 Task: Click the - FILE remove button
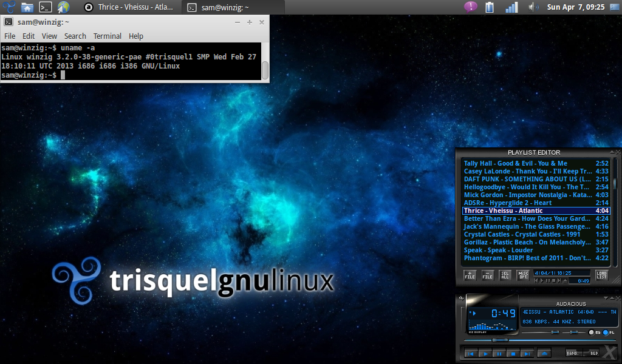[x=488, y=275]
